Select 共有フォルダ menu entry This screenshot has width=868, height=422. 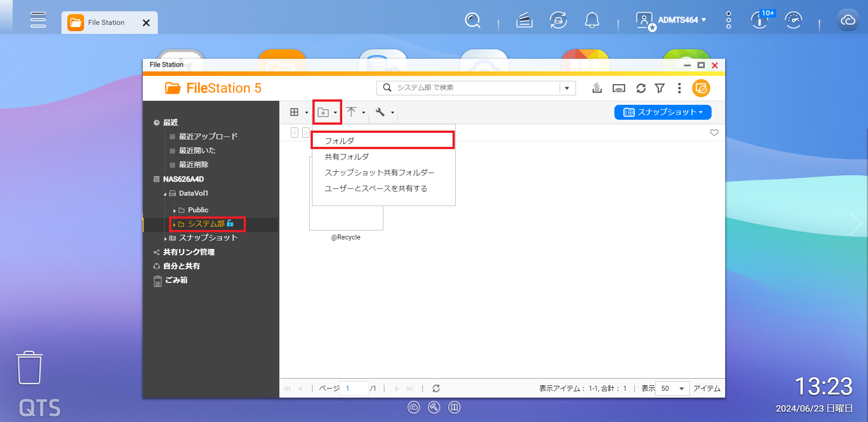(x=383, y=157)
